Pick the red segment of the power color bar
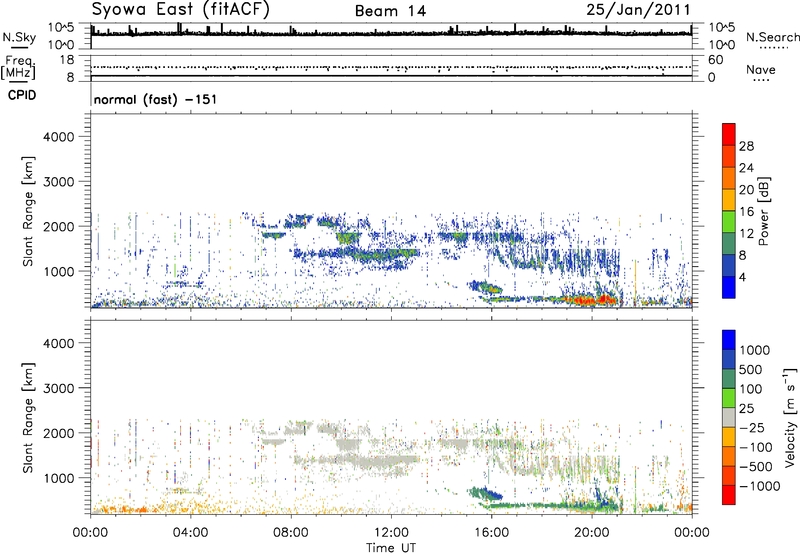This screenshot has width=800, height=554. tap(729, 134)
